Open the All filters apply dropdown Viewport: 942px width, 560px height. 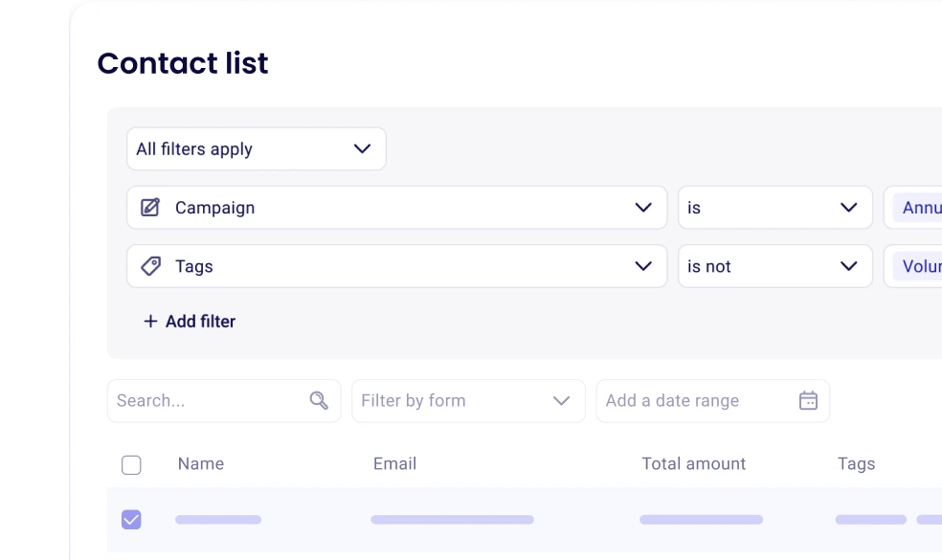coord(256,149)
